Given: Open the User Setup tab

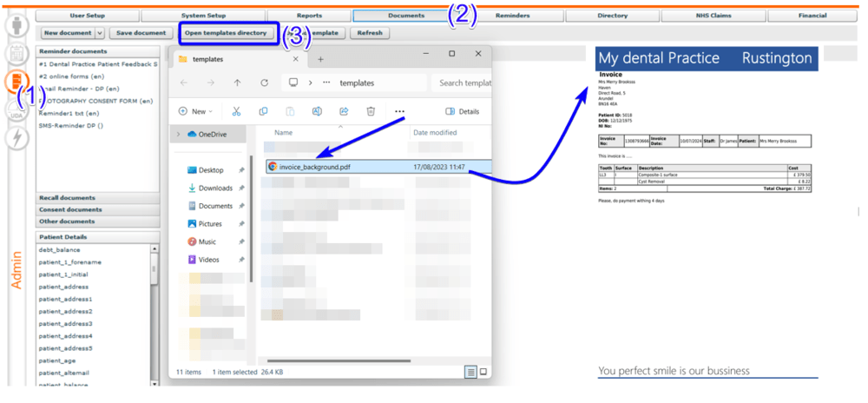Looking at the screenshot, I should [87, 16].
